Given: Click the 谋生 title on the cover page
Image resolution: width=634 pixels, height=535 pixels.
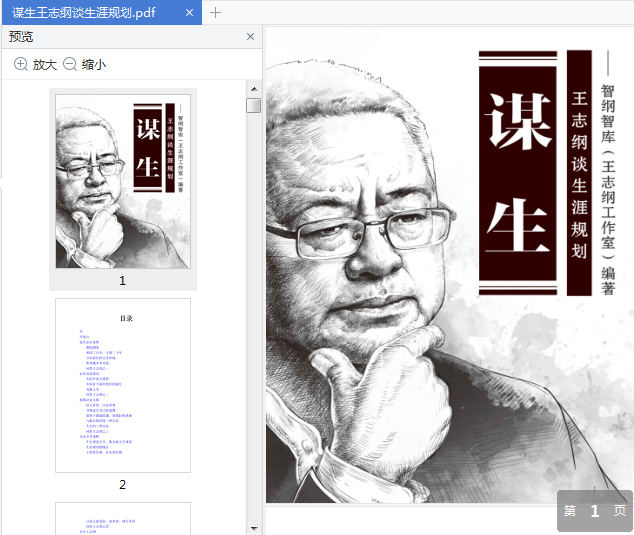Looking at the screenshot, I should [518, 173].
